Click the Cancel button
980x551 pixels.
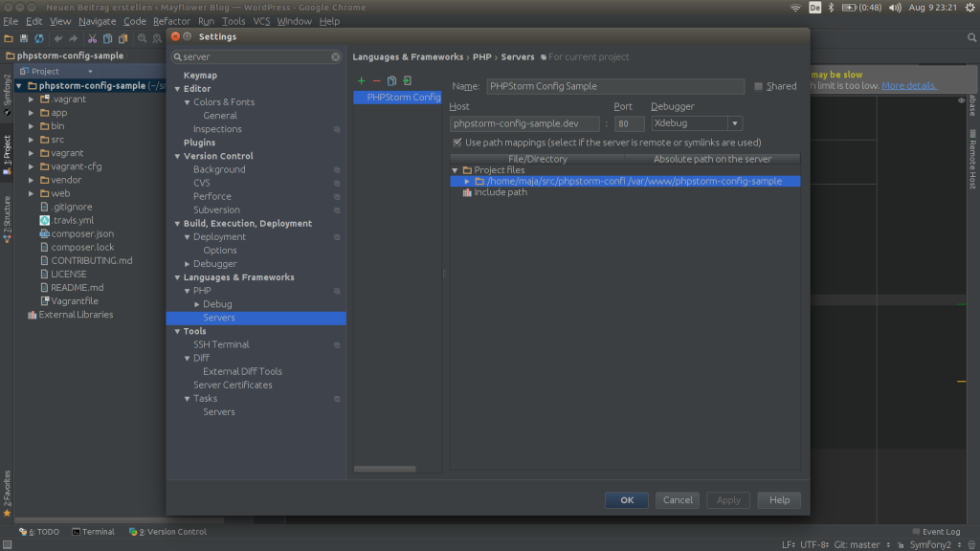pyautogui.click(x=678, y=500)
